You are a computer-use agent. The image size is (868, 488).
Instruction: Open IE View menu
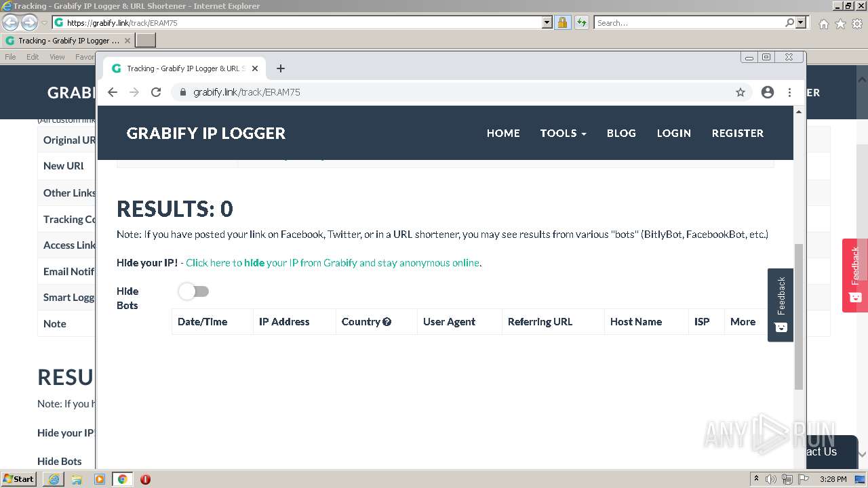57,57
